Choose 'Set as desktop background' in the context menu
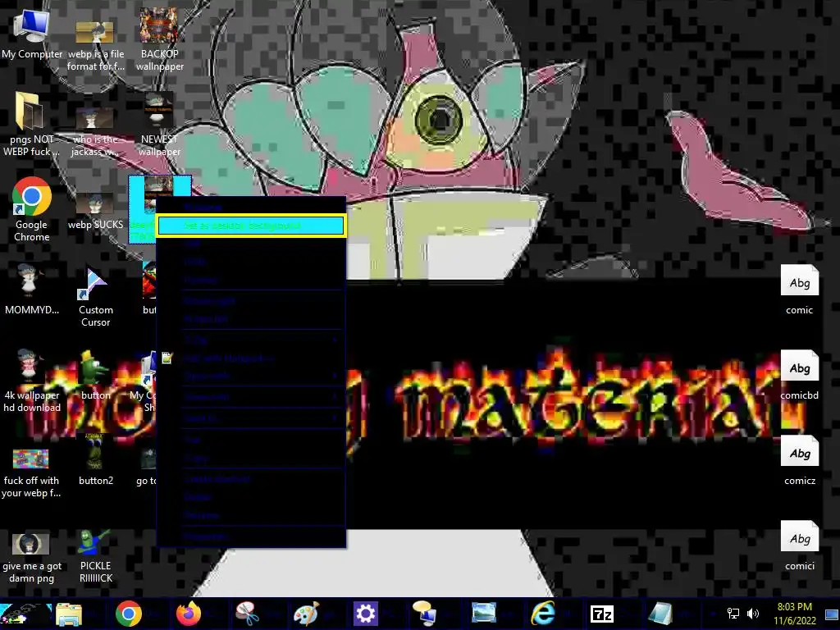The width and height of the screenshot is (840, 630). click(x=251, y=226)
